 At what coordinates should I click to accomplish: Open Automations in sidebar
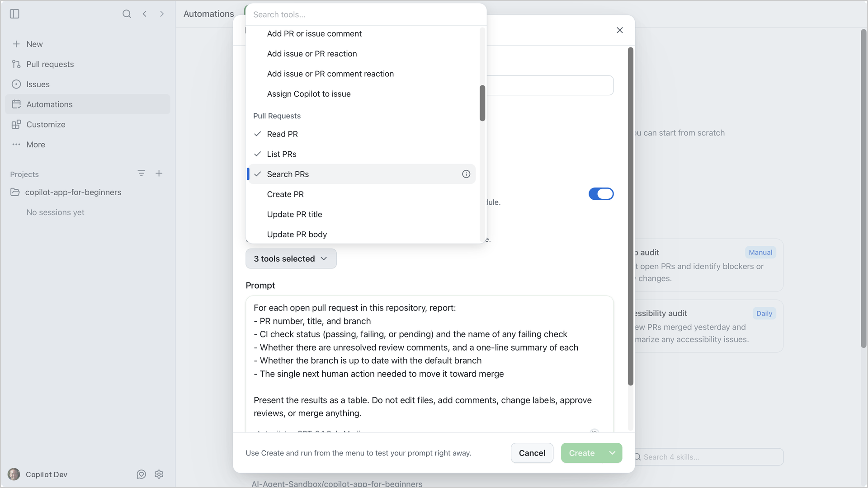[88, 104]
